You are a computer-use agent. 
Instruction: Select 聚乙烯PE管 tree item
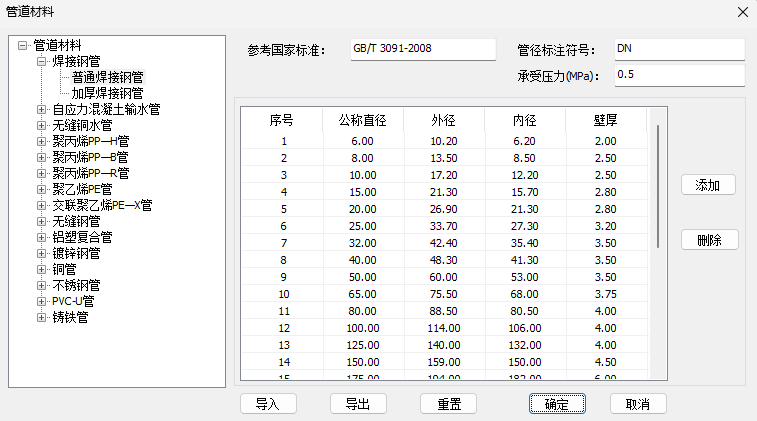click(82, 189)
